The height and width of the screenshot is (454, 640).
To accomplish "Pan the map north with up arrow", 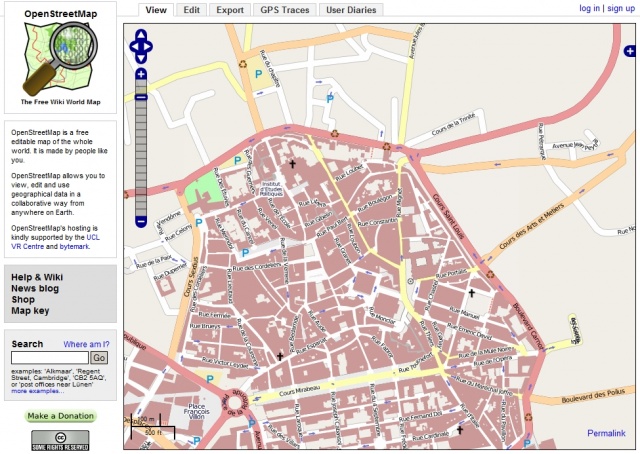I will pos(141,35).
